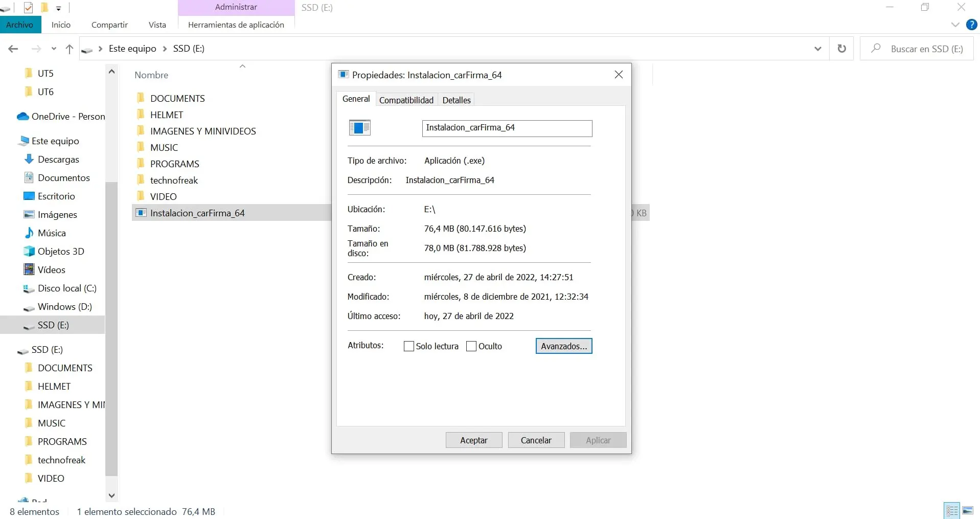Click the New folder icon in quick access toolbar
Screen dimensions: 980x519
pos(44,8)
